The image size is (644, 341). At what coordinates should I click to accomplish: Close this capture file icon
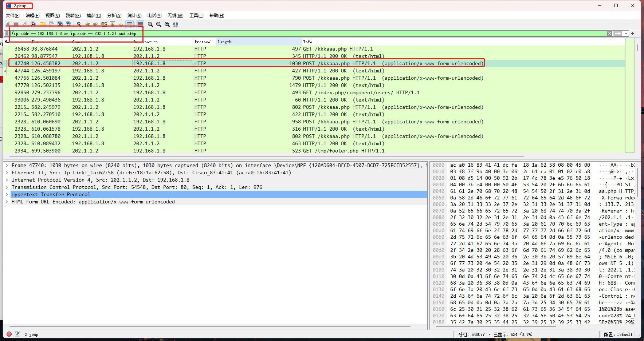pyautogui.click(x=60, y=24)
